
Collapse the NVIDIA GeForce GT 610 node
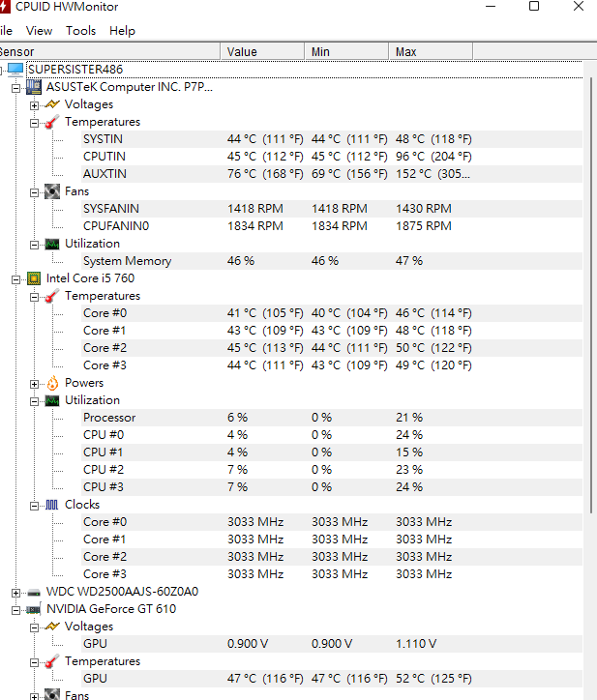(x=16, y=610)
